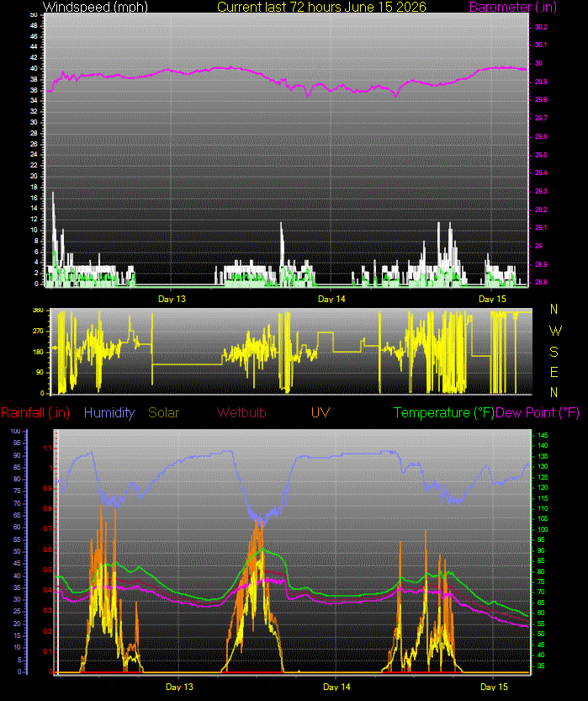The height and width of the screenshot is (701, 588).
Task: Click the '30.2' barometer axis value
Action: point(541,27)
